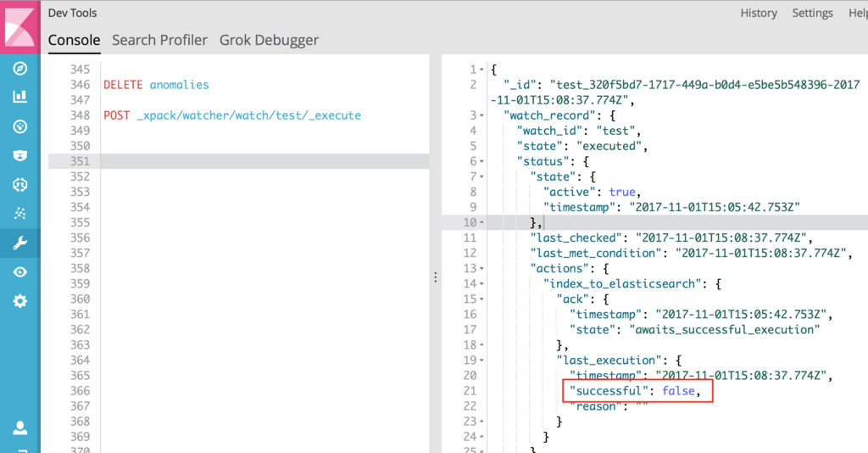Click "last_met_condition" line in response
The height and width of the screenshot is (453, 868).
(692, 253)
